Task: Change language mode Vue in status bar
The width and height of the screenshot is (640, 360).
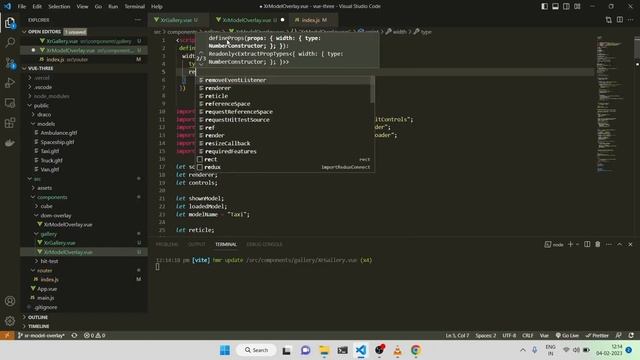Action: 544,335
